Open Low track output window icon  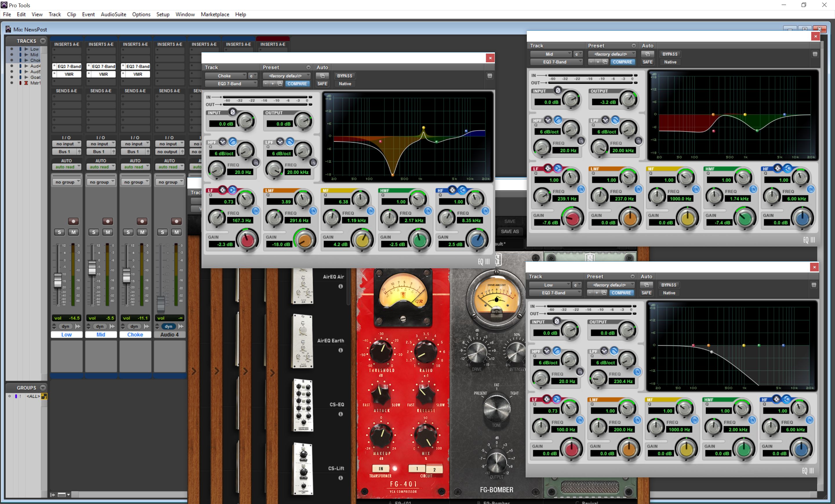coord(79,152)
